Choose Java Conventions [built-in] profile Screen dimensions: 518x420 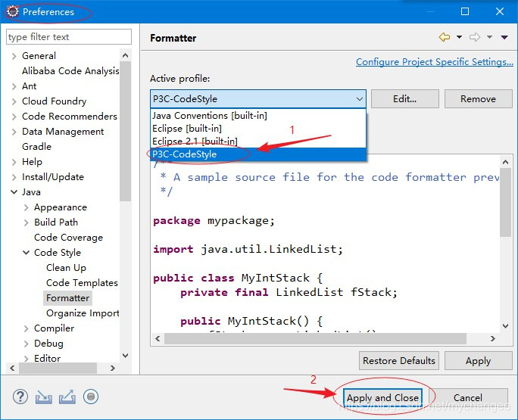coord(209,116)
